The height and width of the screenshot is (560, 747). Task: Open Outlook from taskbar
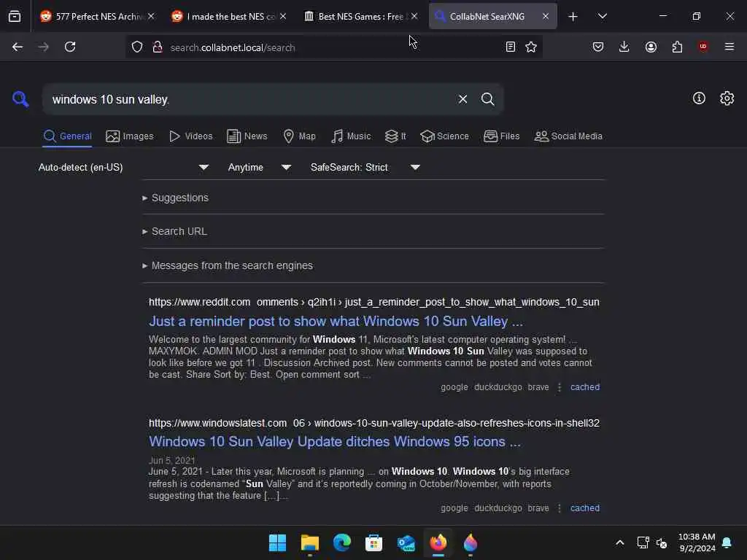click(406, 542)
